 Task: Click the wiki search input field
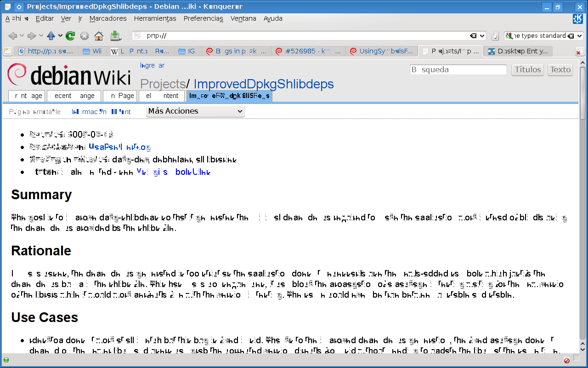[x=458, y=70]
